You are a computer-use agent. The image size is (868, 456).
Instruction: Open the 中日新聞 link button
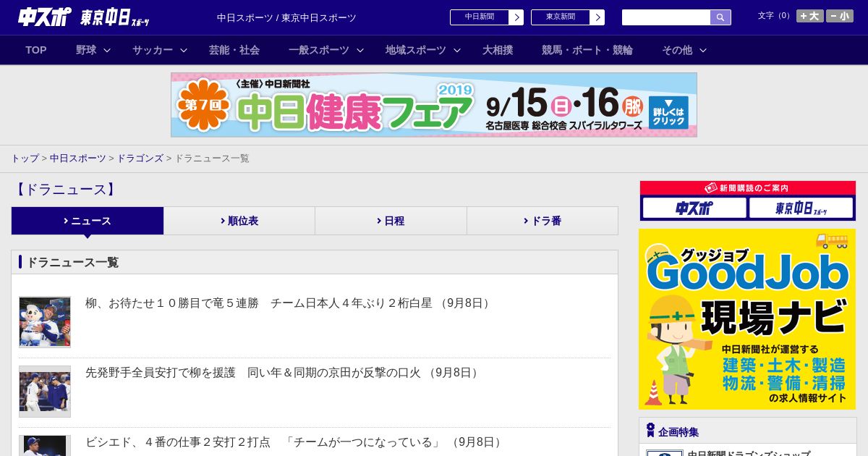pos(480,17)
